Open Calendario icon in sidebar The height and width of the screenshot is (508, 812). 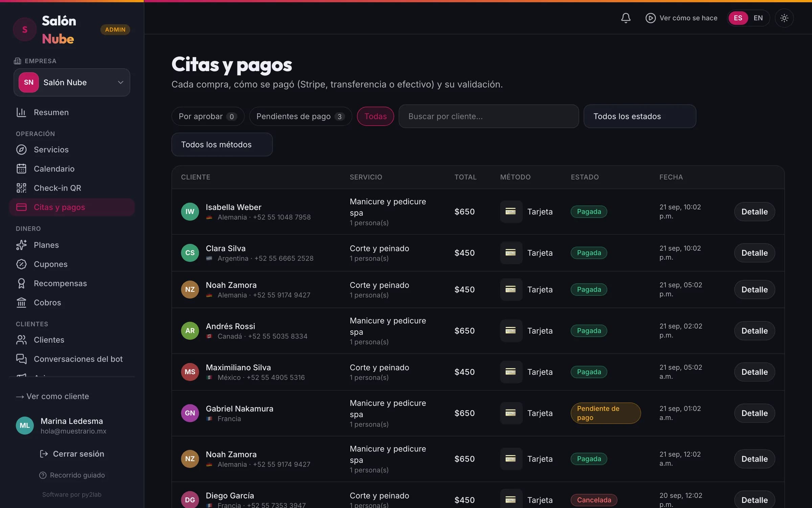(21, 169)
